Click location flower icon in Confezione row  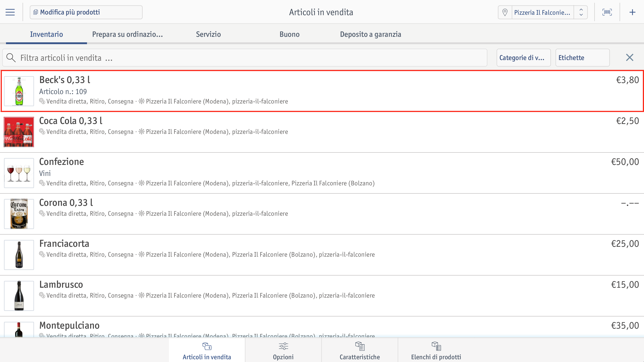click(142, 183)
